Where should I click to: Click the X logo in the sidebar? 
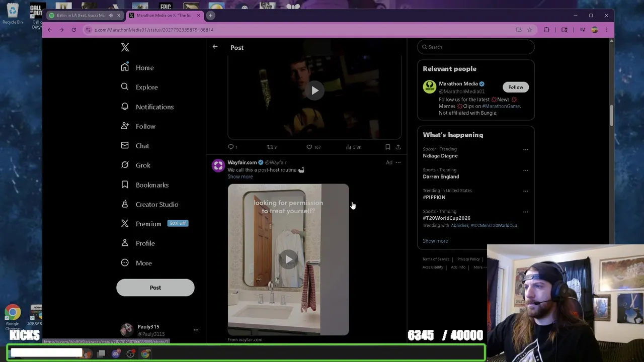click(x=125, y=47)
